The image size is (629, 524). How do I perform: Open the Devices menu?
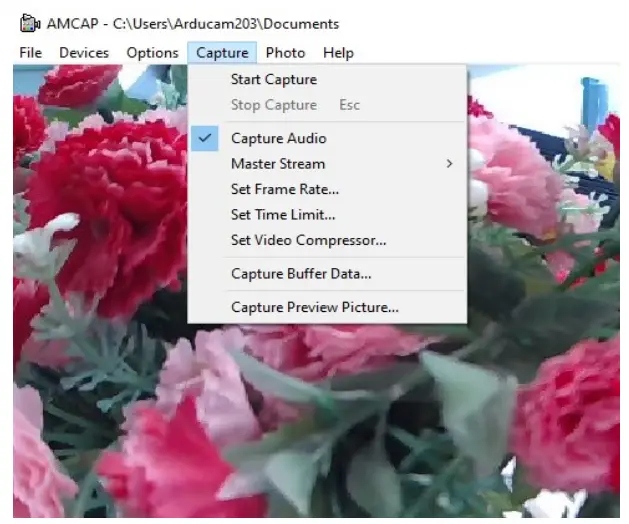[x=84, y=53]
